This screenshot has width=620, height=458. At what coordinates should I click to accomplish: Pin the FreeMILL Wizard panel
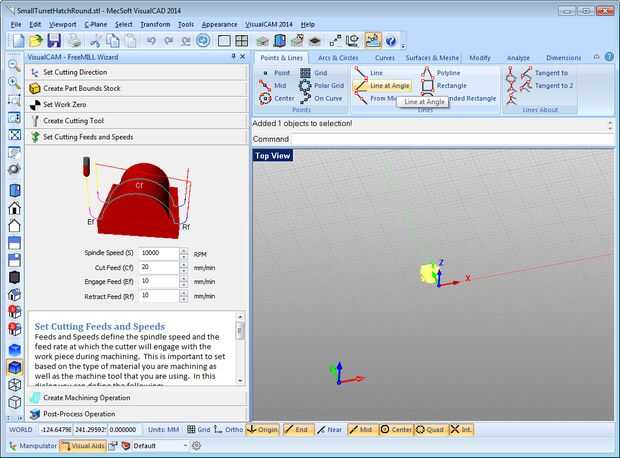click(234, 57)
